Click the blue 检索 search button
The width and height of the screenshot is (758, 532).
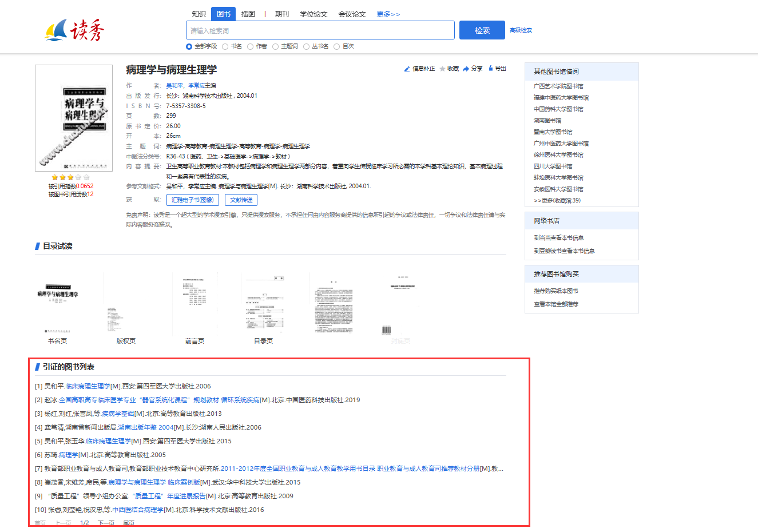pyautogui.click(x=482, y=30)
